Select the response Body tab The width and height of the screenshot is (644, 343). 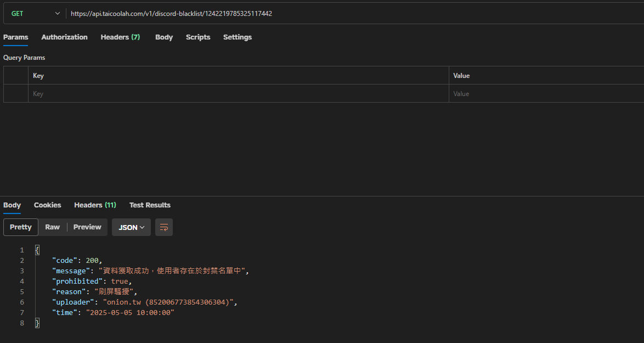[x=12, y=205]
